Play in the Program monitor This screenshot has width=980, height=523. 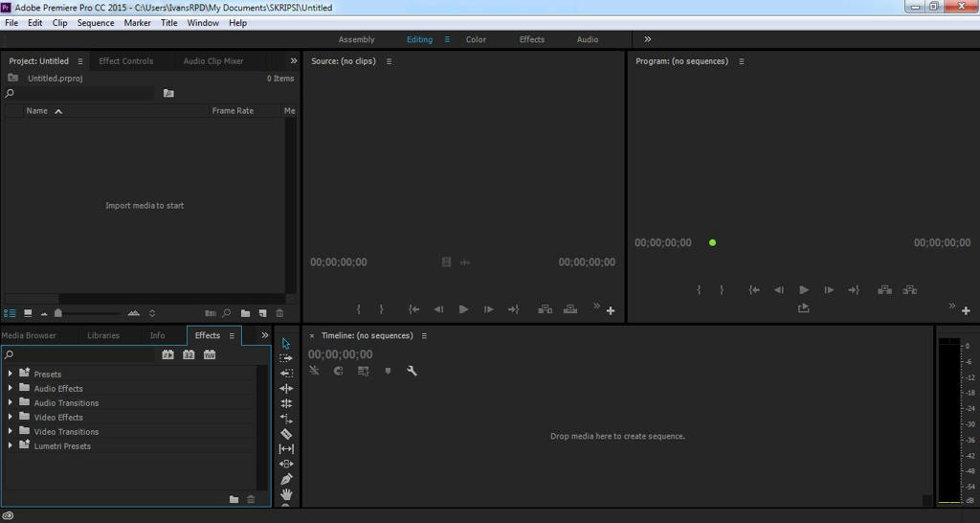point(804,289)
